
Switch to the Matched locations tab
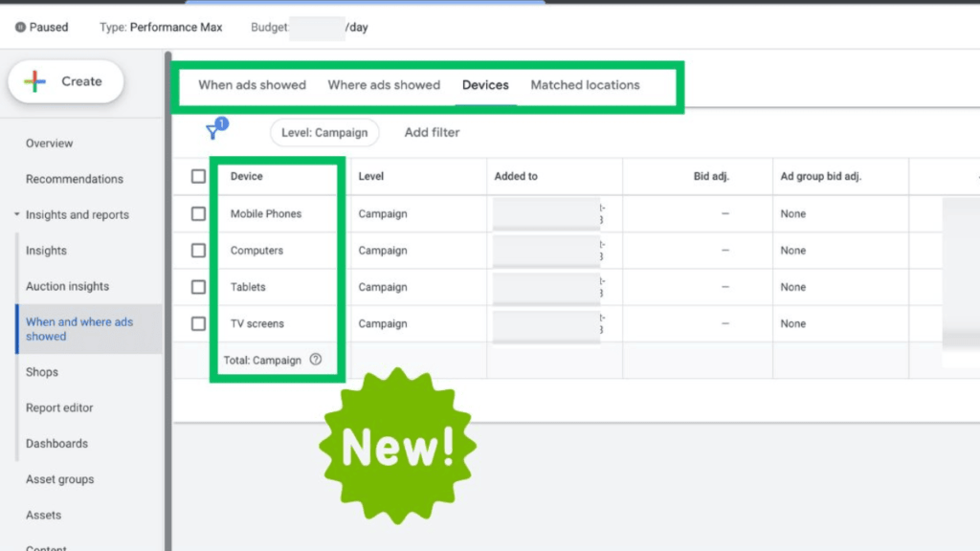tap(585, 85)
